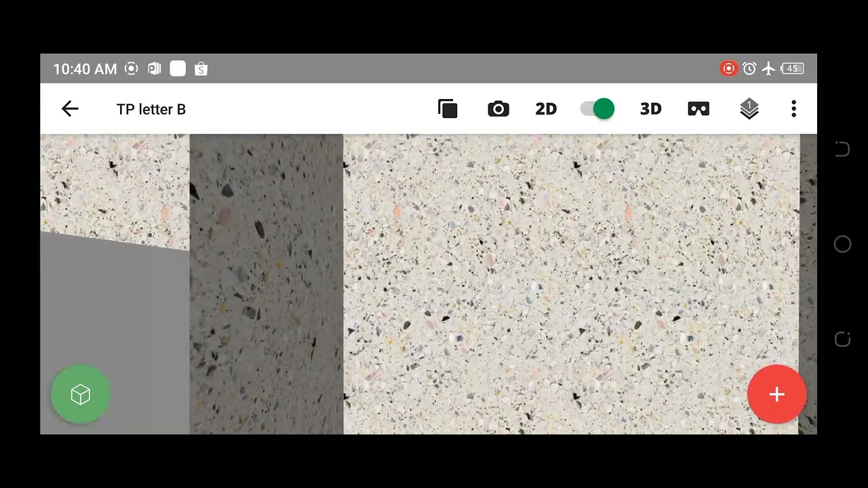
Task: Go back using the arrow icon
Action: pyautogui.click(x=70, y=109)
